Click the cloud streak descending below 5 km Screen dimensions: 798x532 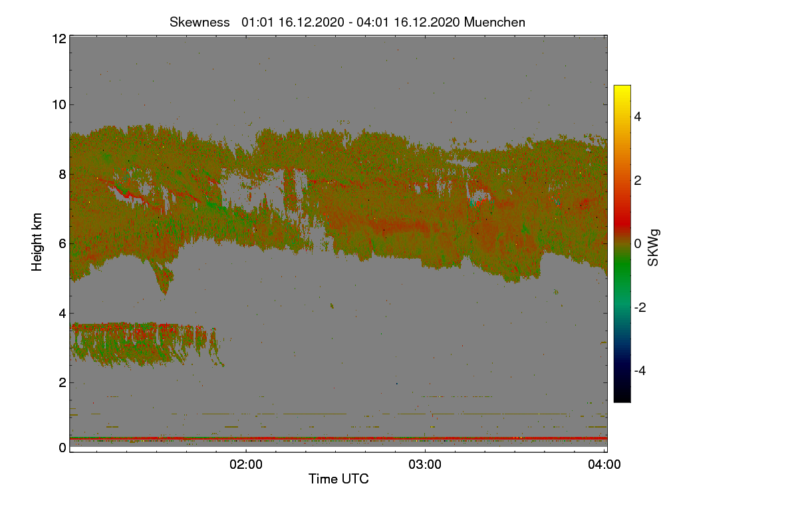point(163,276)
